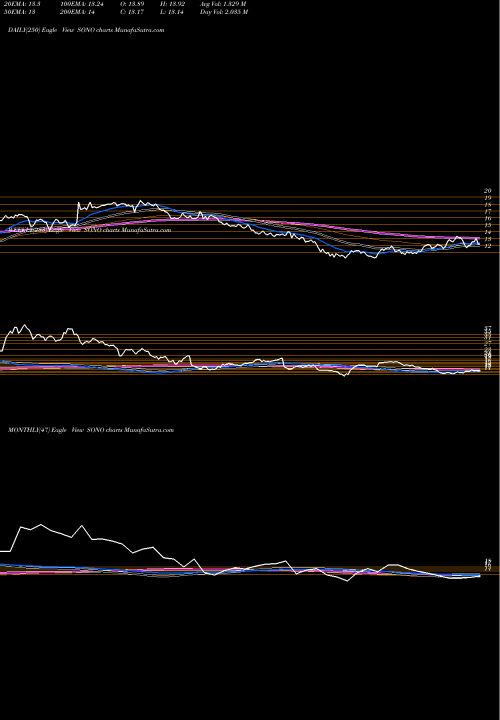Click the 16 price label on daily axis
500x720 pixels.
(x=488, y=219)
